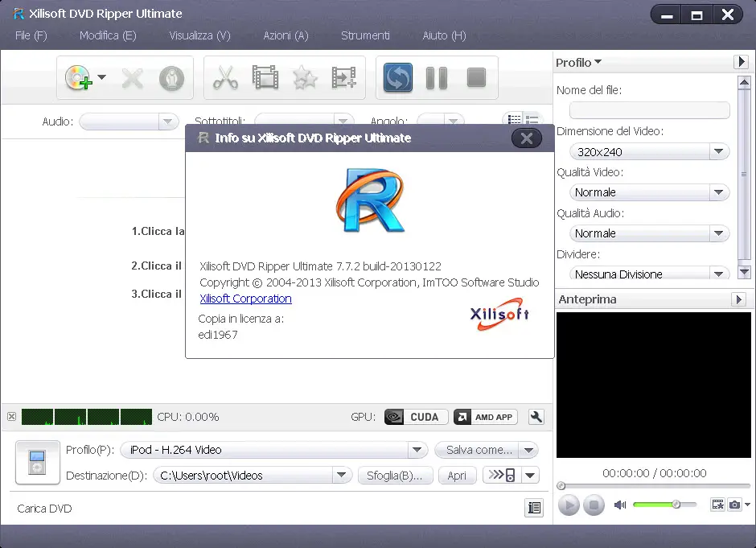Toggle AMD APP acceleration
The height and width of the screenshot is (548, 756).
click(x=485, y=418)
